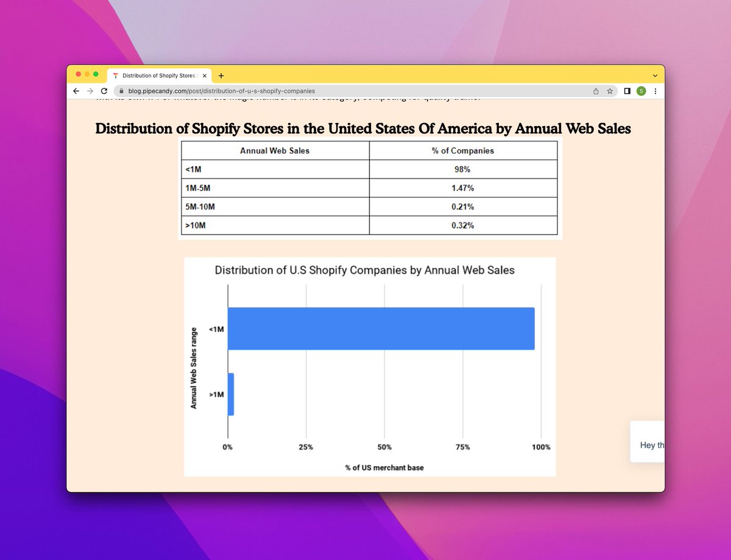Open Chrome's three-dot menu
This screenshot has height=560, width=731.
(x=655, y=91)
